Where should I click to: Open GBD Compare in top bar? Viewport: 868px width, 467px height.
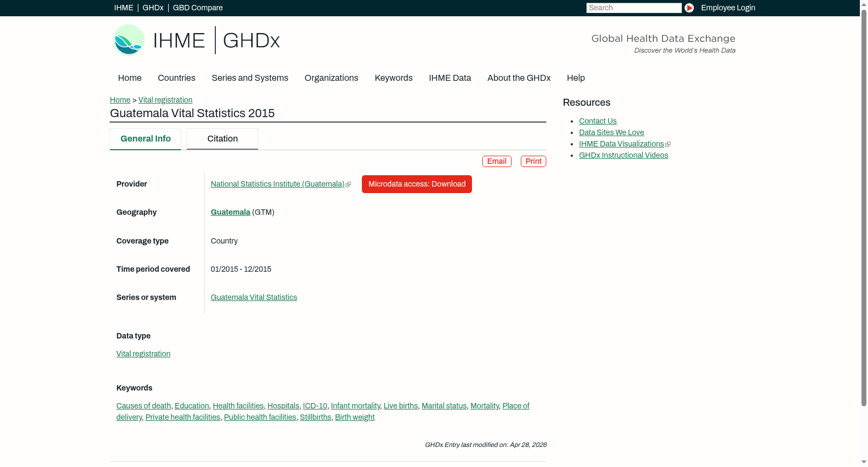pos(197,8)
